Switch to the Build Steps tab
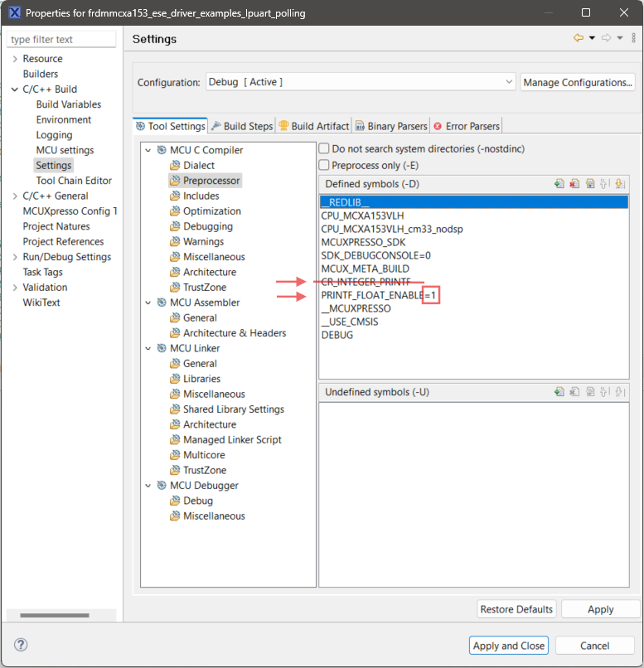Image resolution: width=644 pixels, height=668 pixels. click(242, 126)
